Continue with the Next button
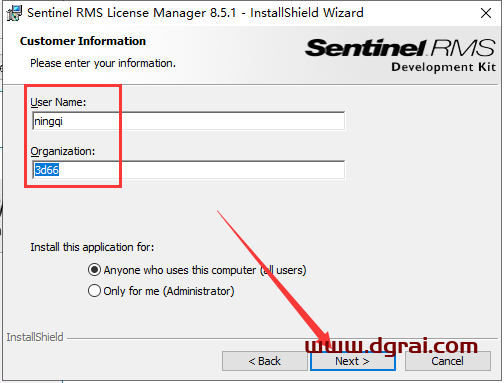The width and height of the screenshot is (504, 383). click(353, 361)
